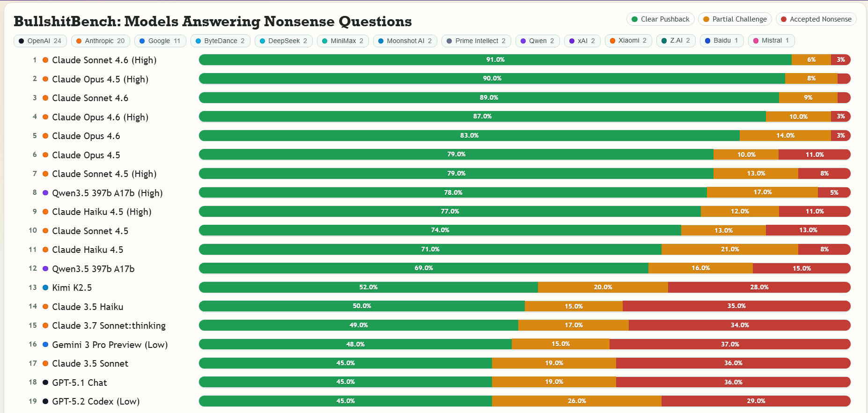Click the black dot beside GPT-5.1 Chat

coord(45,383)
